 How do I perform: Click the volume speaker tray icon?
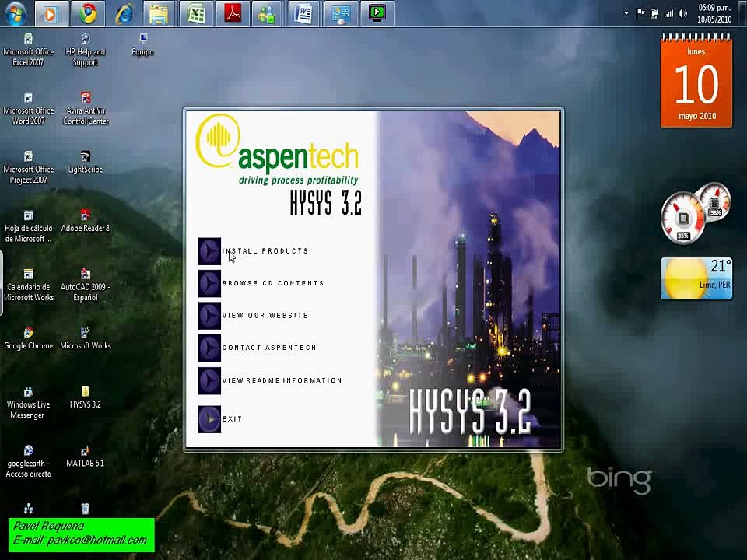coord(682,13)
